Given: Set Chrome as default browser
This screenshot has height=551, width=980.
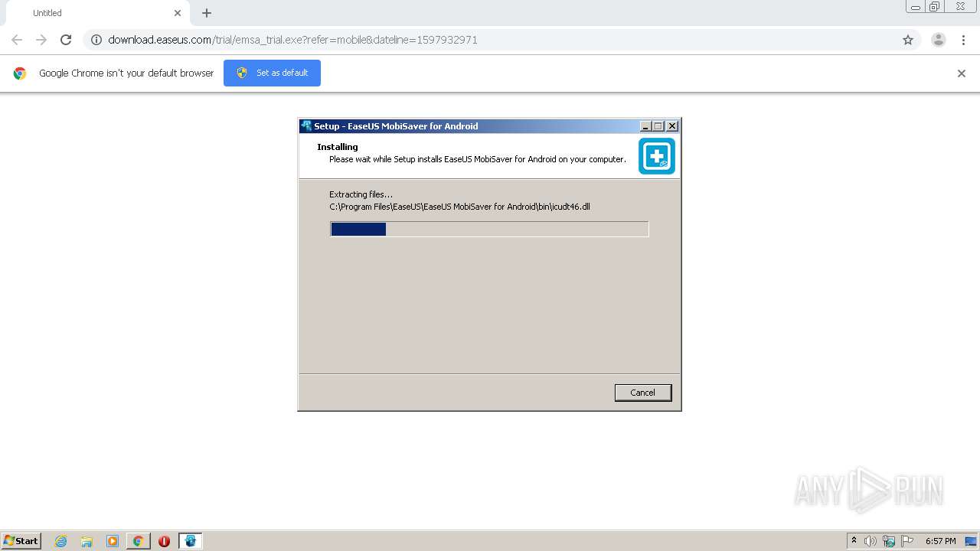Looking at the screenshot, I should pyautogui.click(x=272, y=73).
